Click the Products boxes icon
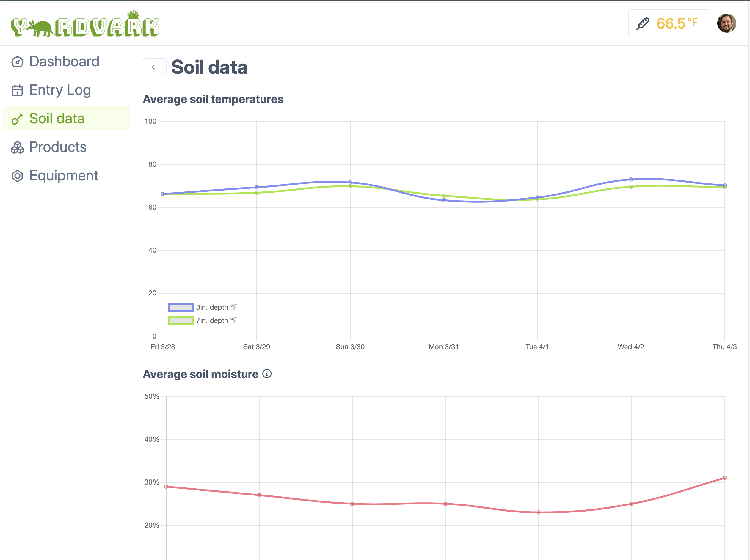 17,147
